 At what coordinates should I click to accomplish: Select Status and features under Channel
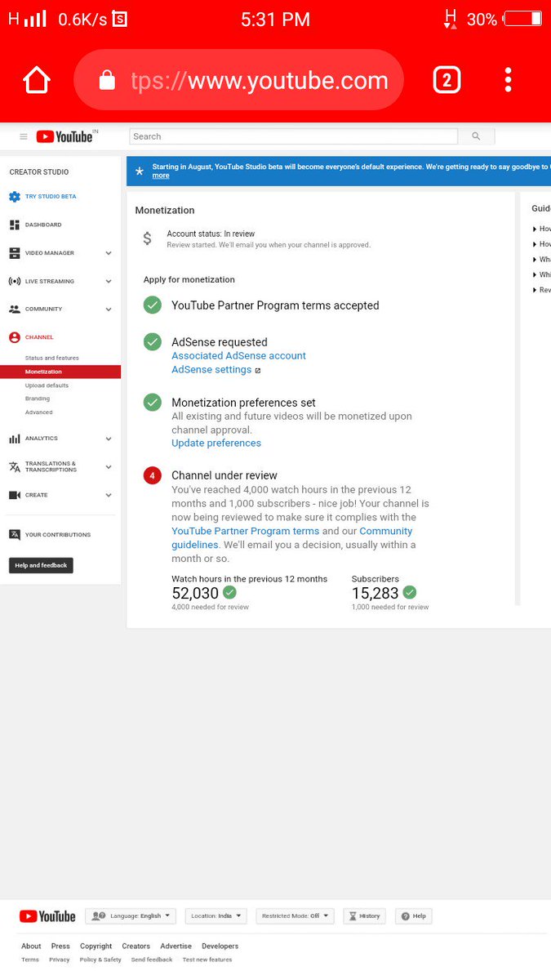(52, 359)
